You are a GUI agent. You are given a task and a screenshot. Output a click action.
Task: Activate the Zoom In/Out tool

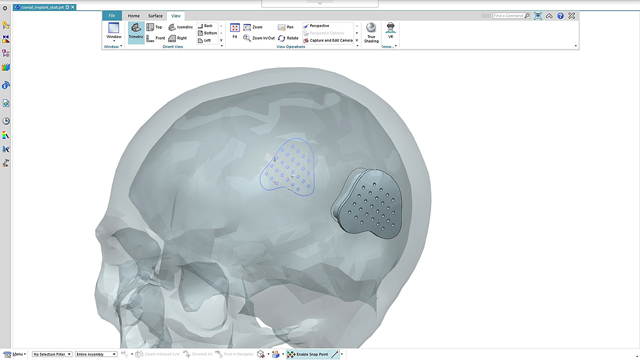click(259, 38)
